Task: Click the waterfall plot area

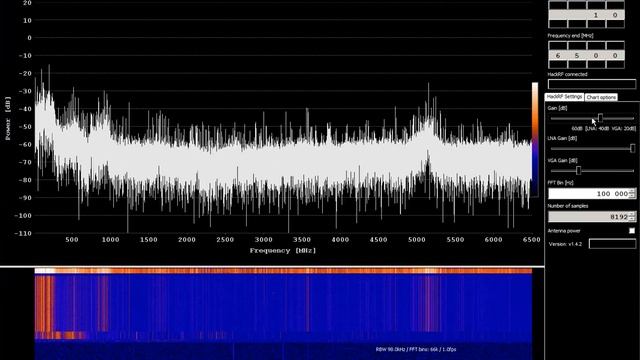Action: [x=283, y=314]
